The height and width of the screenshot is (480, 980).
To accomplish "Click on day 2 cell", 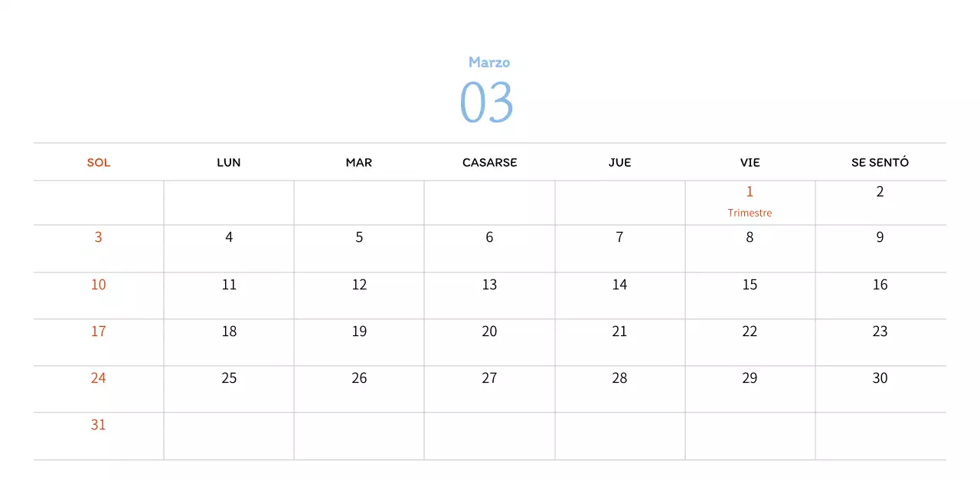I will [880, 192].
